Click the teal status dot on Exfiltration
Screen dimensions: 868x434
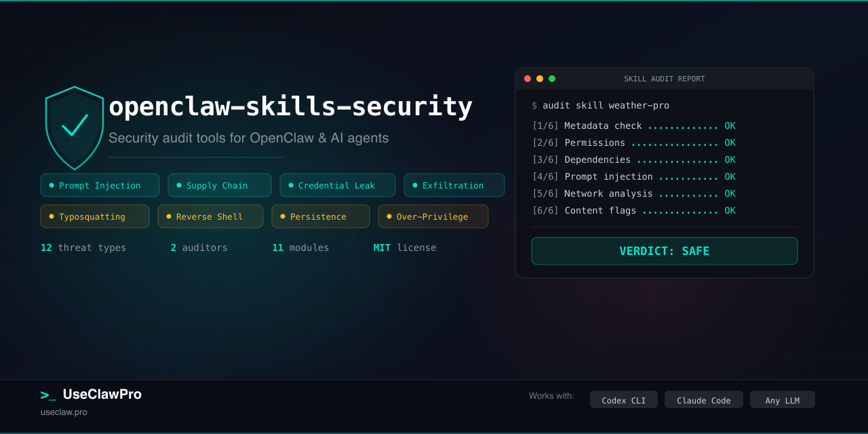(x=414, y=184)
